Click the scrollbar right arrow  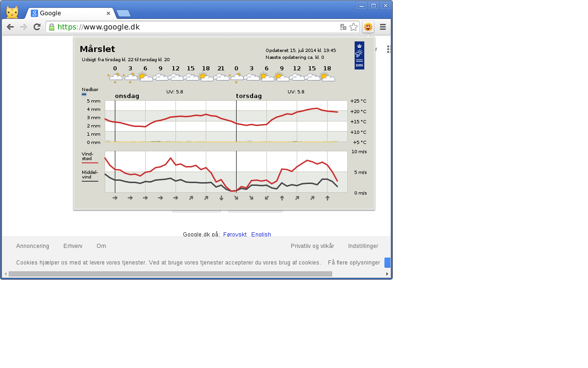[x=387, y=274]
